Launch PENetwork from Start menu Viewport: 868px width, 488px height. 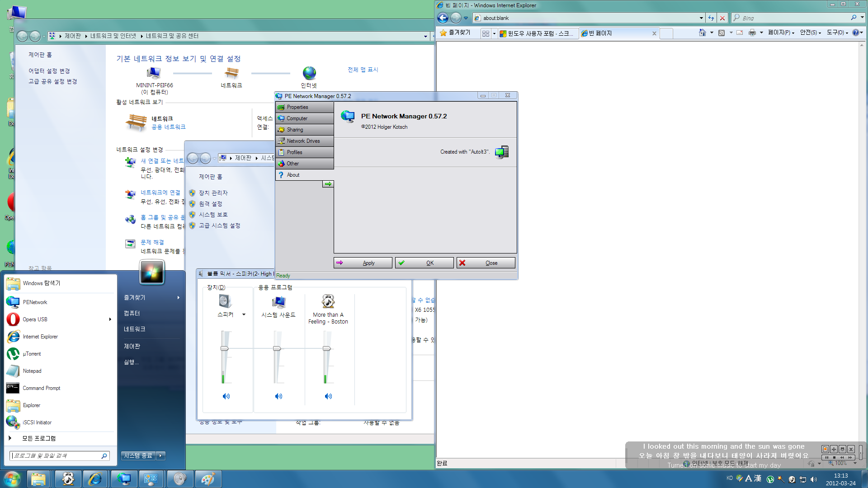(60, 302)
